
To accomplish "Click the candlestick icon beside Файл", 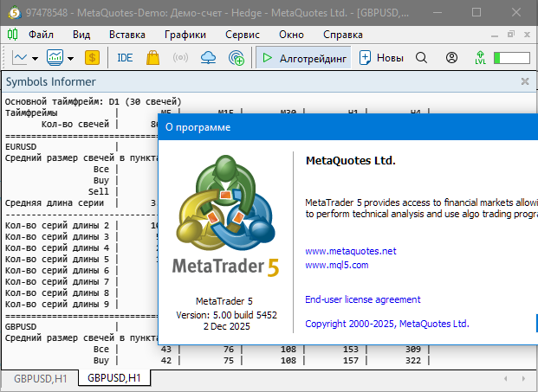I will click(13, 35).
